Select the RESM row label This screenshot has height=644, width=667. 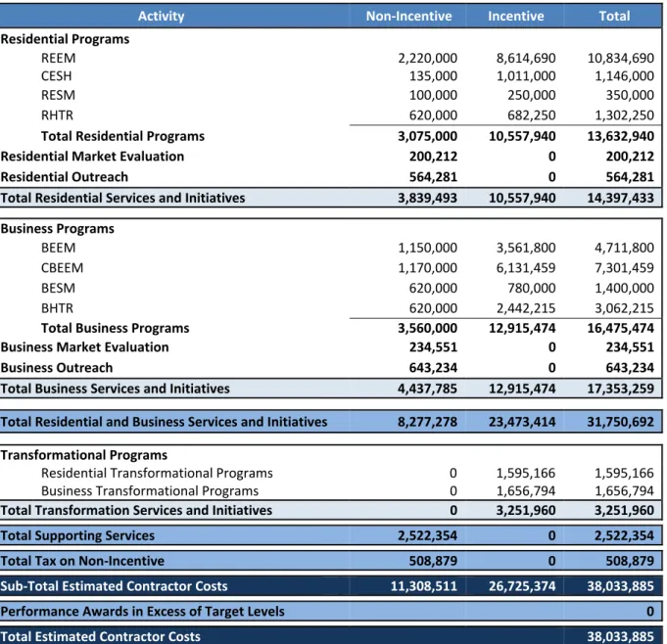tap(58, 95)
